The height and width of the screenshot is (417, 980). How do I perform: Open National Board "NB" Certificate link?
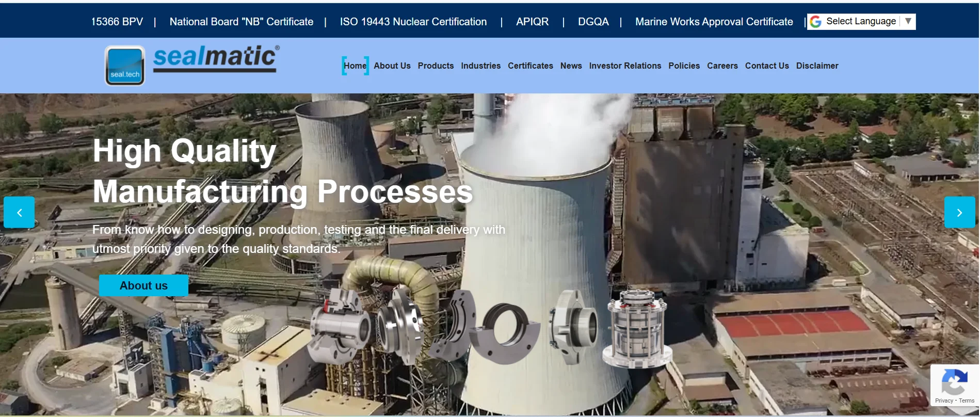click(x=242, y=22)
